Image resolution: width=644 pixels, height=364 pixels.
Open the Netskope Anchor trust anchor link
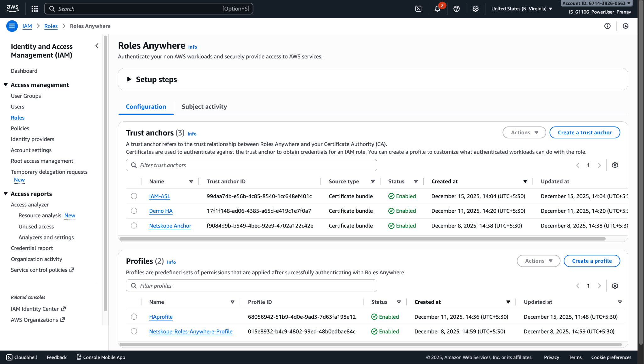(x=170, y=226)
